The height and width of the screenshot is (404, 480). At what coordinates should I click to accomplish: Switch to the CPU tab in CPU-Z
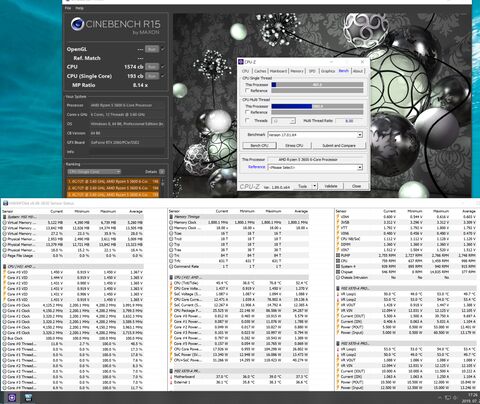246,71
